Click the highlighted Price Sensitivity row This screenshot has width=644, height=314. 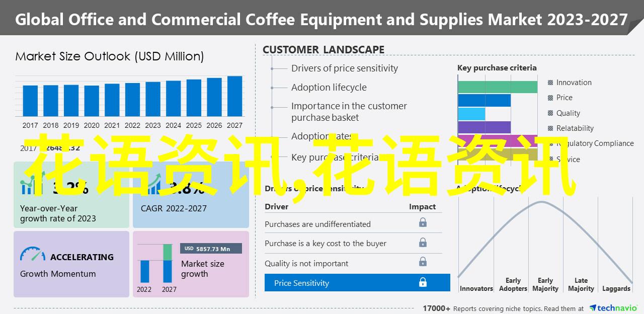point(357,283)
